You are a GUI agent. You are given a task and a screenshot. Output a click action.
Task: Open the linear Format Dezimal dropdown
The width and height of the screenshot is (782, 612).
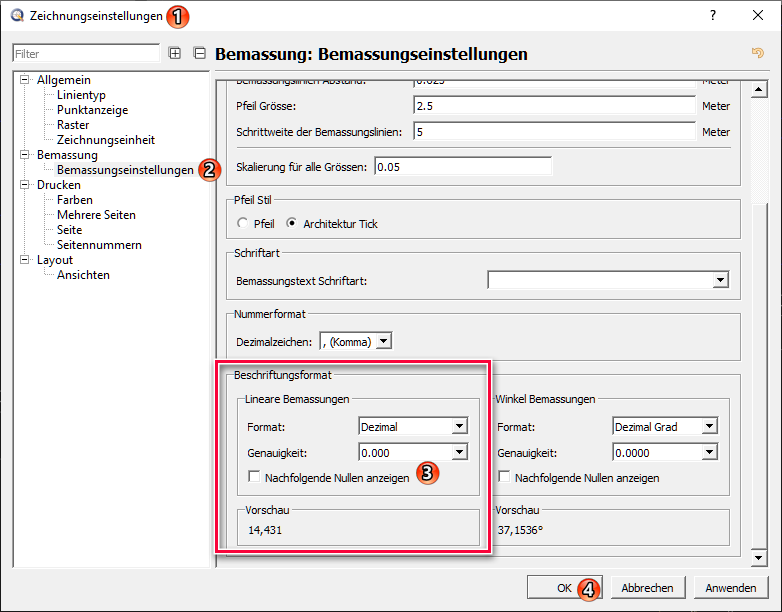pyautogui.click(x=458, y=427)
